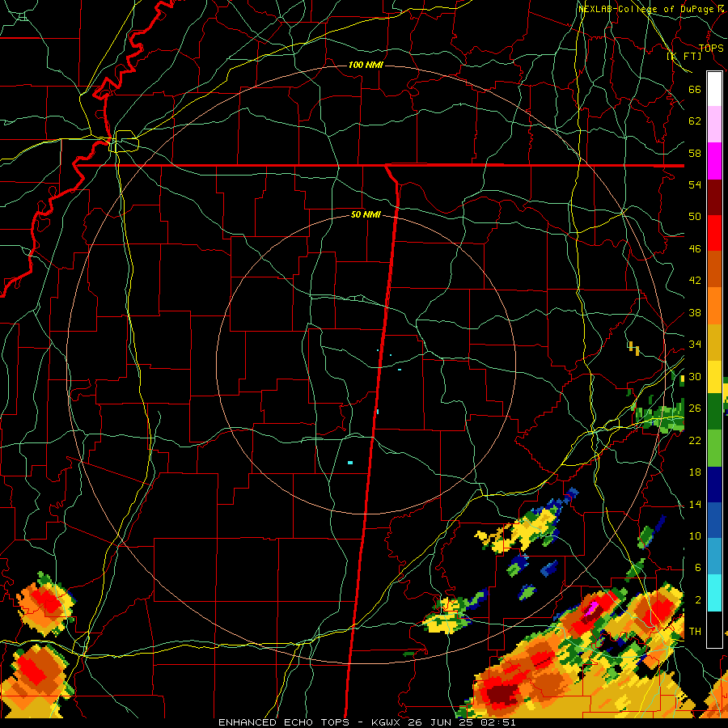Choose the navy blue legend band
This screenshot has height=728, width=728.
pos(714,485)
